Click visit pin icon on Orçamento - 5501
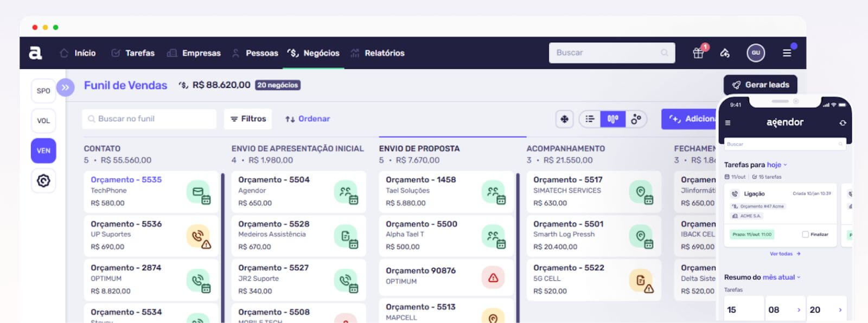 click(641, 236)
